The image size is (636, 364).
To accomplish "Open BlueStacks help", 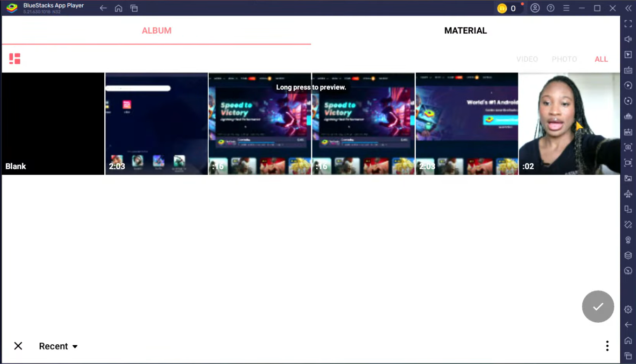I will [551, 8].
